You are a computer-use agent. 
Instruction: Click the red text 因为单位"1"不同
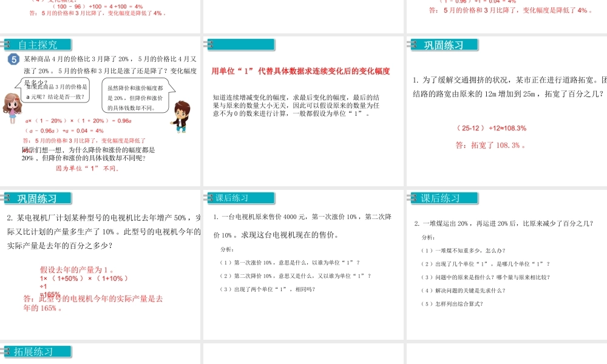(87, 169)
